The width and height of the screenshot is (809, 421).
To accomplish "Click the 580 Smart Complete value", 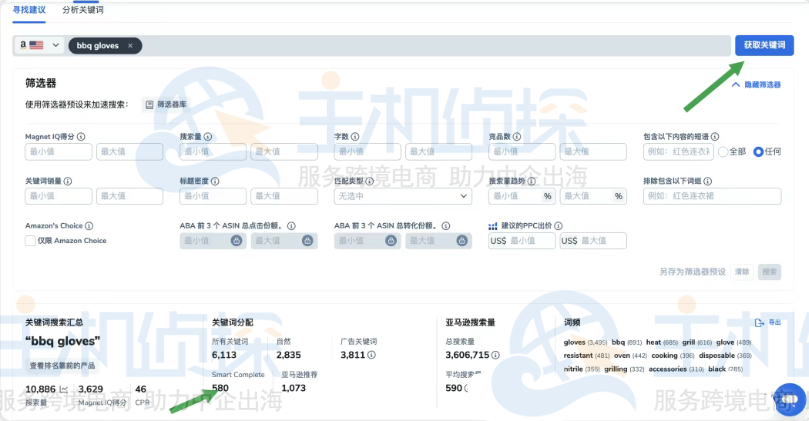I will point(220,388).
